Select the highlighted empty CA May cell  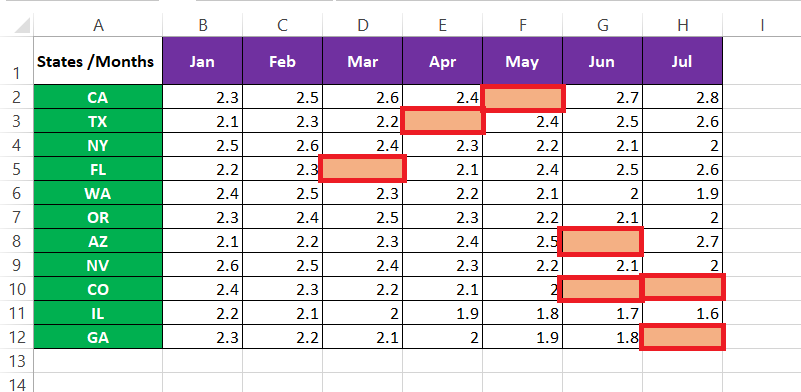pos(523,98)
